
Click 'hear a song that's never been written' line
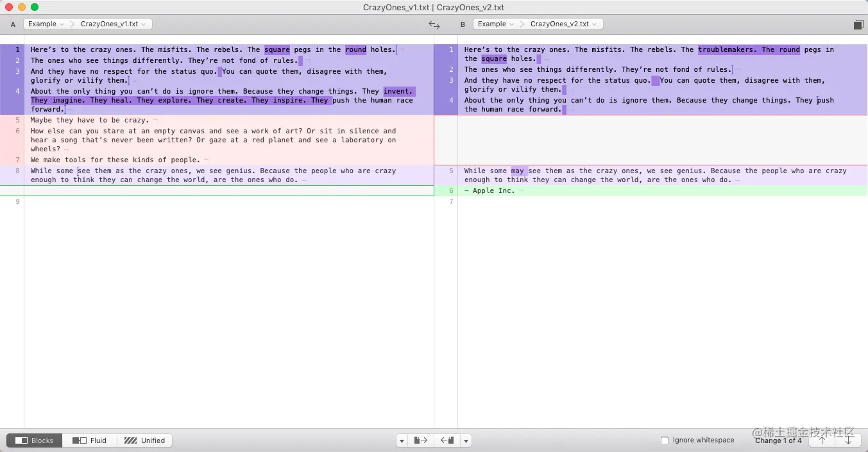[213, 140]
